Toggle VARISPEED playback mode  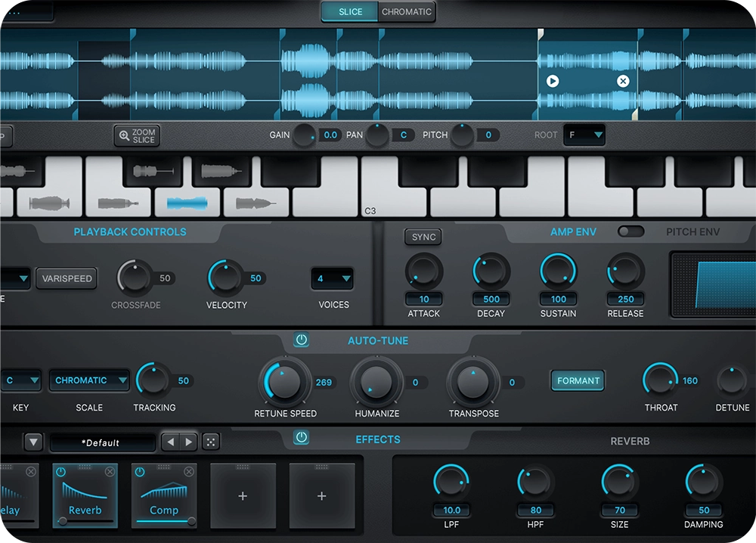click(67, 279)
